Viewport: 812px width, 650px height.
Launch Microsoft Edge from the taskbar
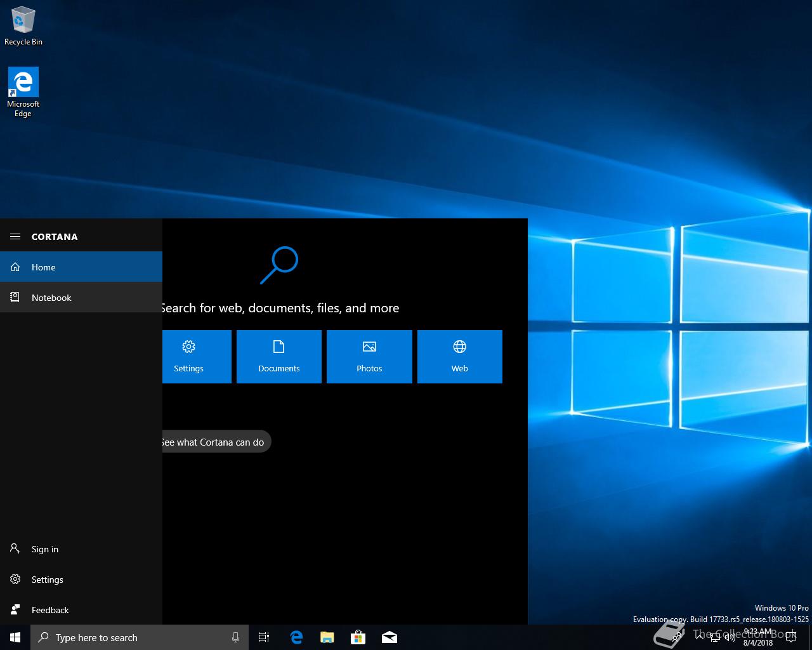(296, 637)
